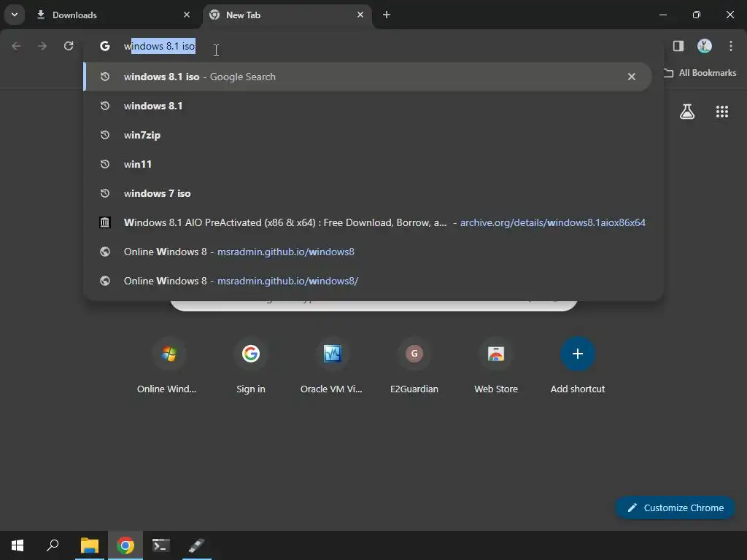Open a new tab with plus button
This screenshot has height=560, width=747.
coord(387,15)
